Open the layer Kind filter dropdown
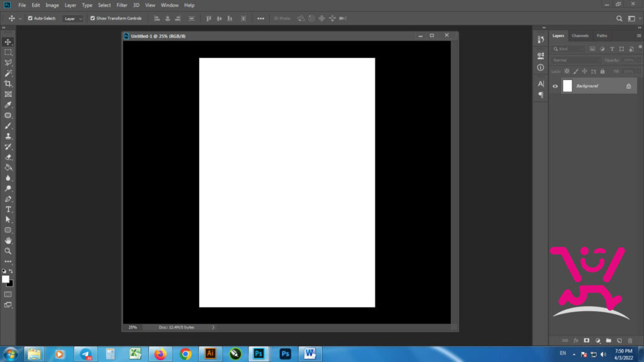This screenshot has width=644, height=362. 569,49
